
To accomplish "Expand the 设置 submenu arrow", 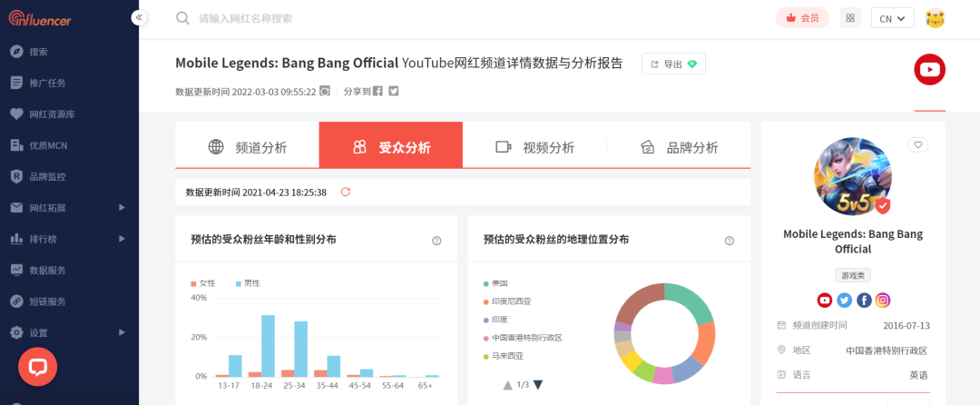I will click(x=122, y=332).
